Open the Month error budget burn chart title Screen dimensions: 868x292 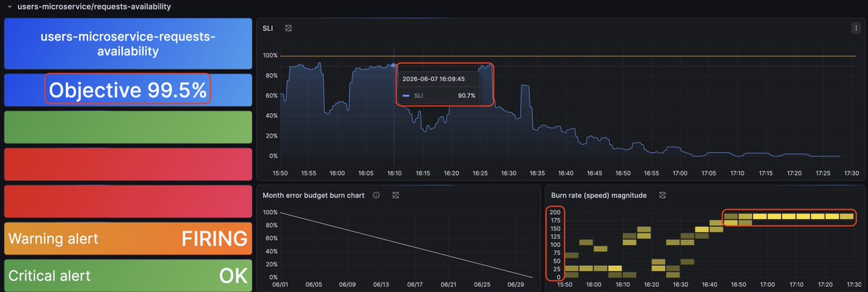click(315, 195)
